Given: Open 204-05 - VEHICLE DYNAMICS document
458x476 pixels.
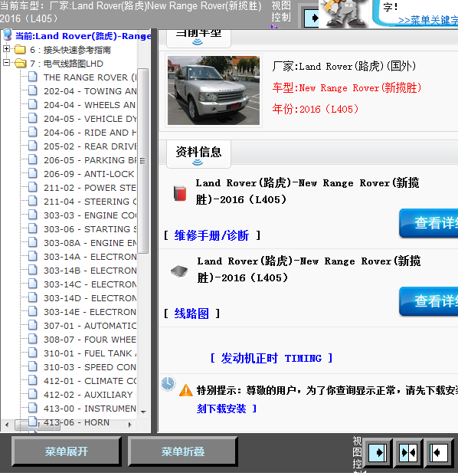Looking at the screenshot, I should tap(90, 119).
